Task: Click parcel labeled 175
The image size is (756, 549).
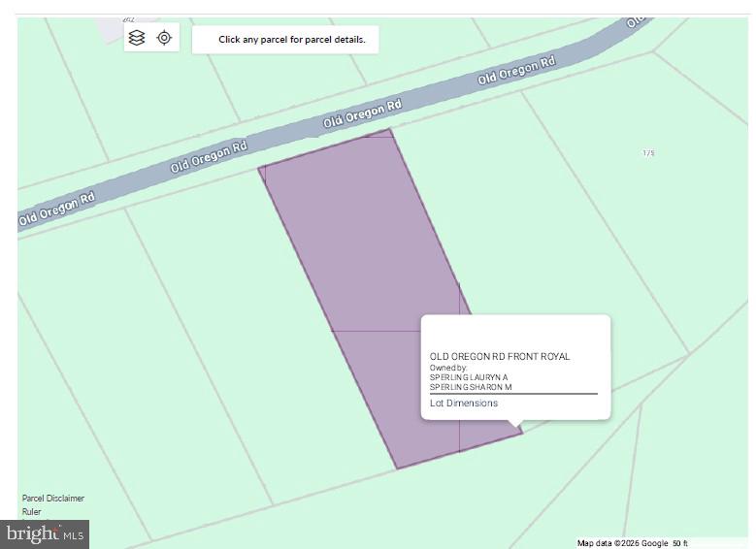Action: tap(648, 153)
